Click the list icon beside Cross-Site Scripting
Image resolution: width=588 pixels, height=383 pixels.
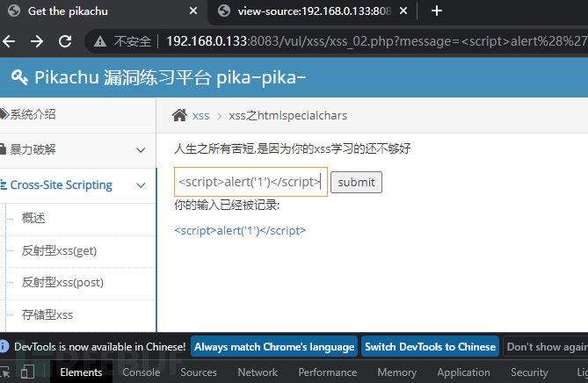[x=4, y=184]
